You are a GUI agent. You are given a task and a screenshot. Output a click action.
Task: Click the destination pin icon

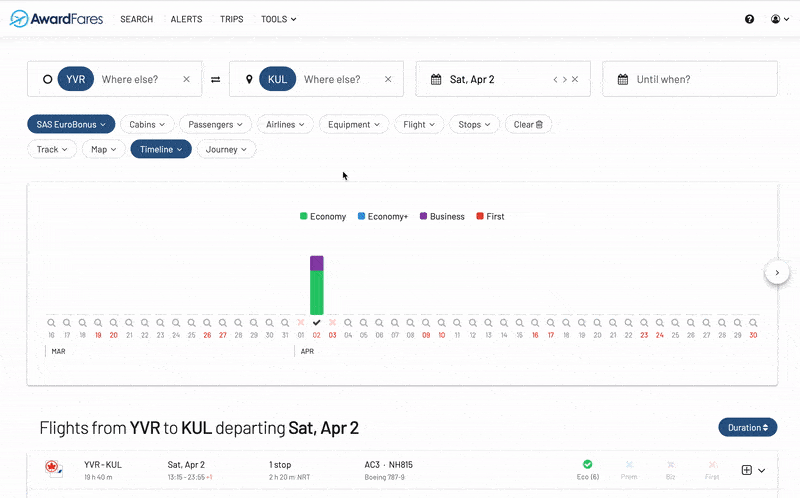click(x=249, y=79)
